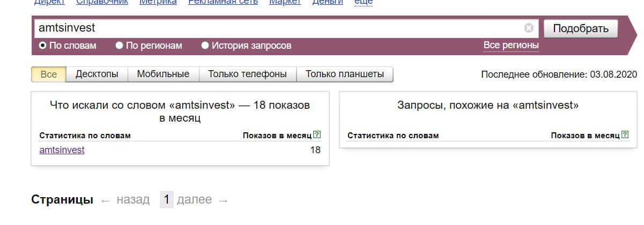Clear the amtsinvest search field
Viewport: 644px width, 225px height.
tap(529, 28)
